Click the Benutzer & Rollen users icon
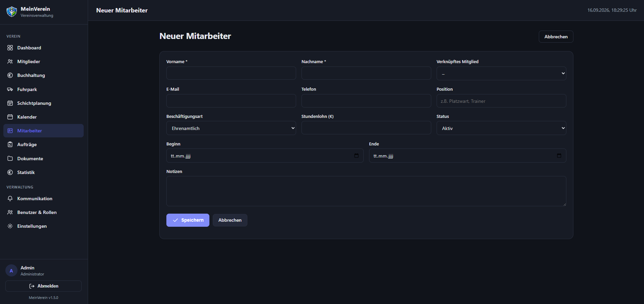The image size is (644, 304). (x=10, y=212)
